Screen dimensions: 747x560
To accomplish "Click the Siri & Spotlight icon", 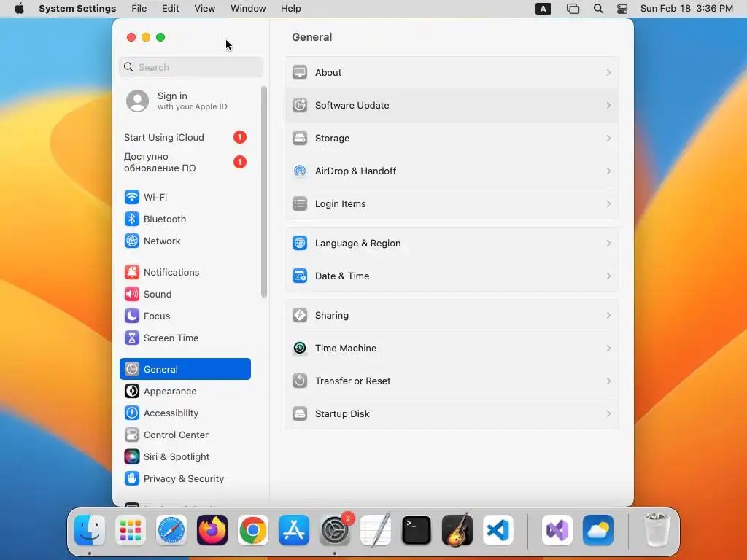I will tap(132, 457).
